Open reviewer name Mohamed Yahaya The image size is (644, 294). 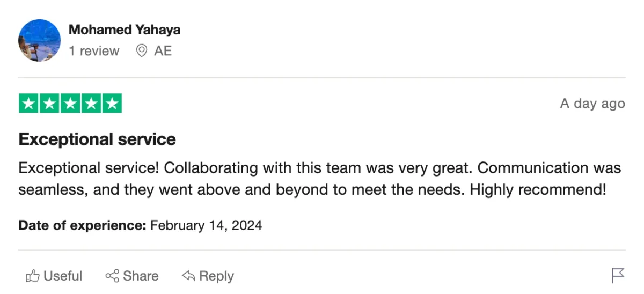pos(125,30)
